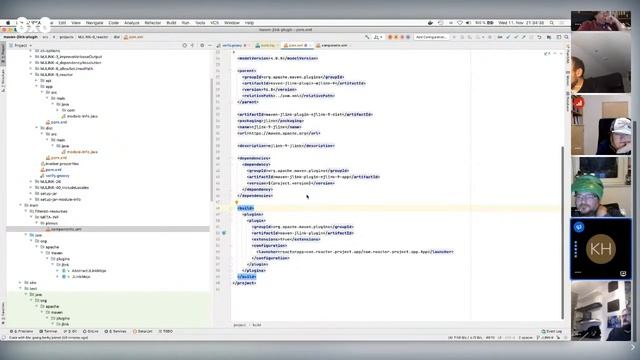Open the Analyze menu
Screen dimensions: 640x360
131,23
